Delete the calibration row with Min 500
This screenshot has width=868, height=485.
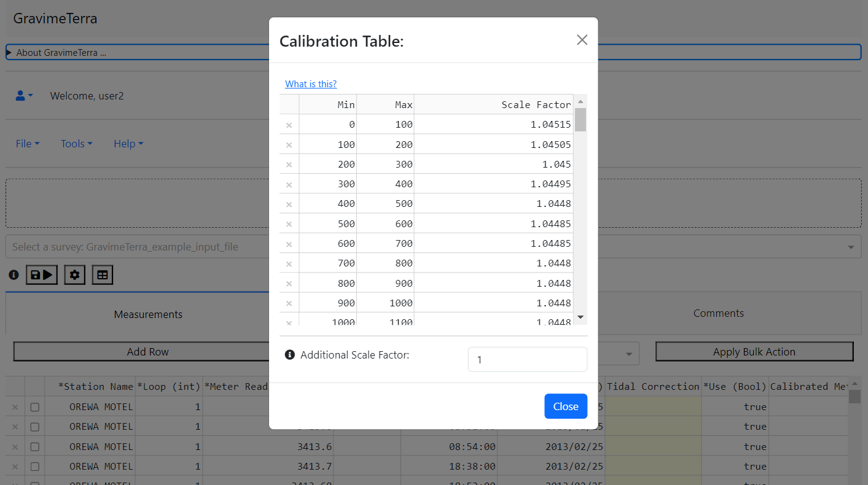coord(289,224)
